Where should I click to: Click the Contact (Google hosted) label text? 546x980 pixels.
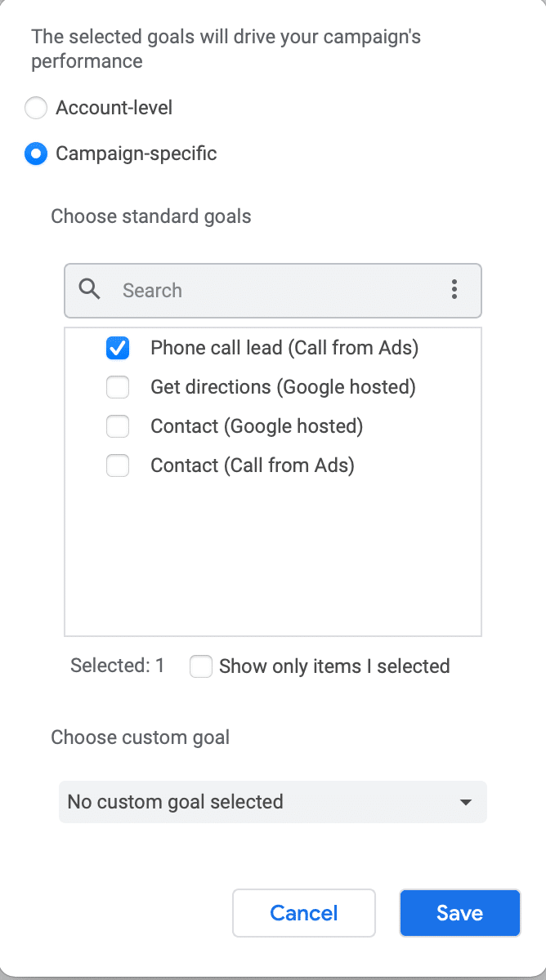pyautogui.click(x=257, y=426)
